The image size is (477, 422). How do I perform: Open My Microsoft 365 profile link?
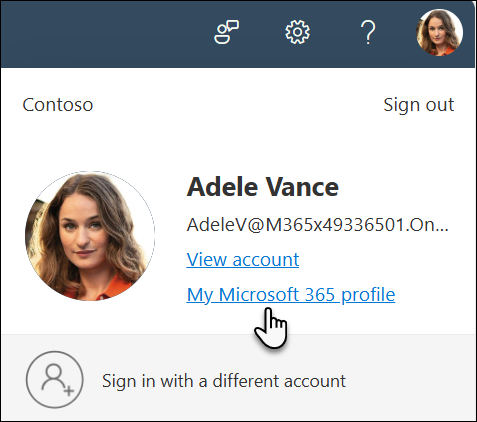291,295
